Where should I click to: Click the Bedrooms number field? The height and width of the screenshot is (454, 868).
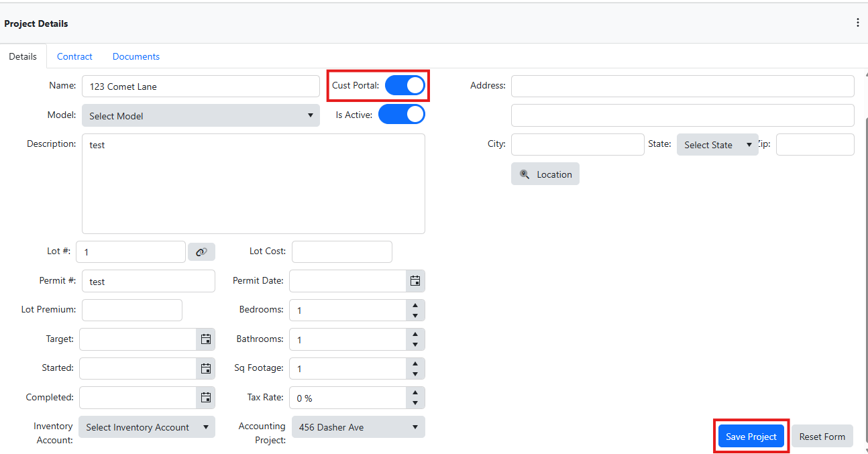tap(347, 310)
